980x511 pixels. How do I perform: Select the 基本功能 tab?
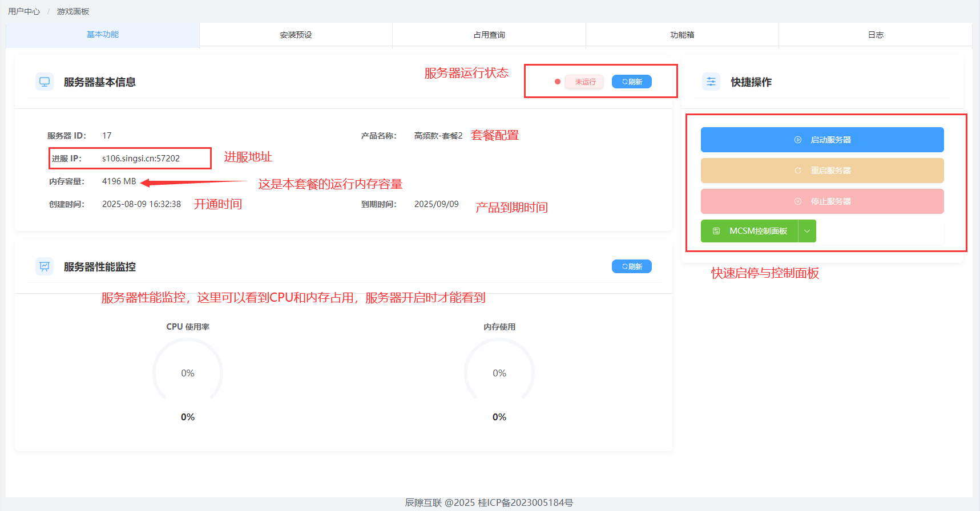pyautogui.click(x=103, y=35)
